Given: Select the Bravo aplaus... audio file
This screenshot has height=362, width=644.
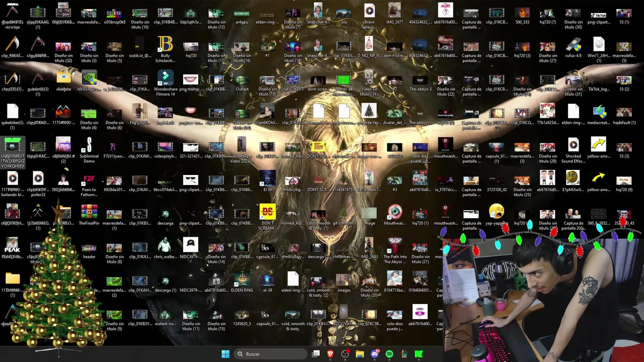Looking at the screenshot, I should pos(369,16).
